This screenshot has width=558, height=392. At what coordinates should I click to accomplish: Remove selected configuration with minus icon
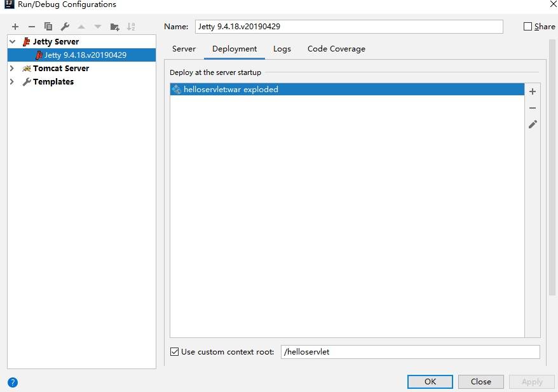(32, 27)
